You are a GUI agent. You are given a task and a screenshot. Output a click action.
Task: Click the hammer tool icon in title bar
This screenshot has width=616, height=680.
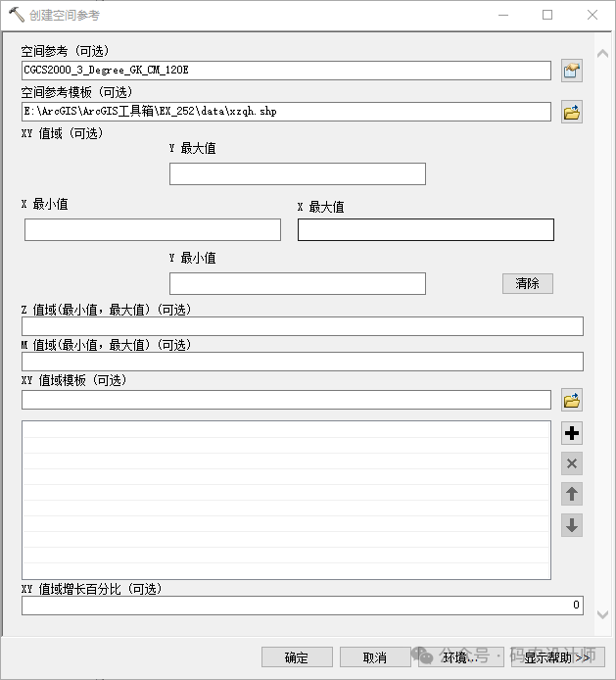(17, 15)
